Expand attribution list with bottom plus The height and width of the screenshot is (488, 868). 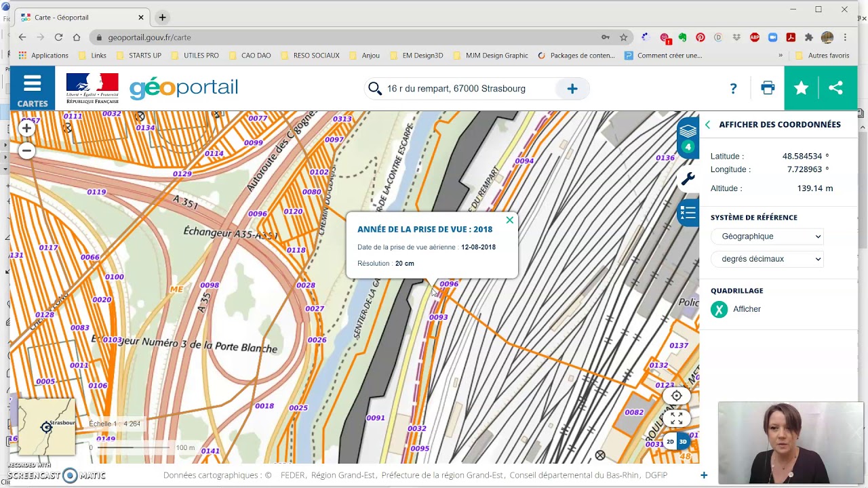pos(704,475)
